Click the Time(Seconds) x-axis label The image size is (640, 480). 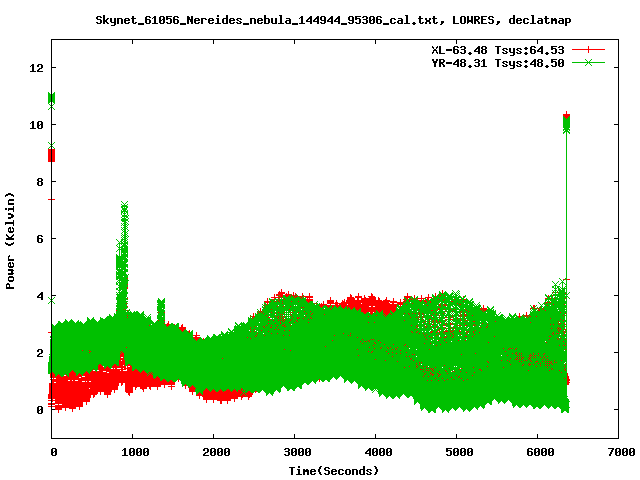point(334,470)
